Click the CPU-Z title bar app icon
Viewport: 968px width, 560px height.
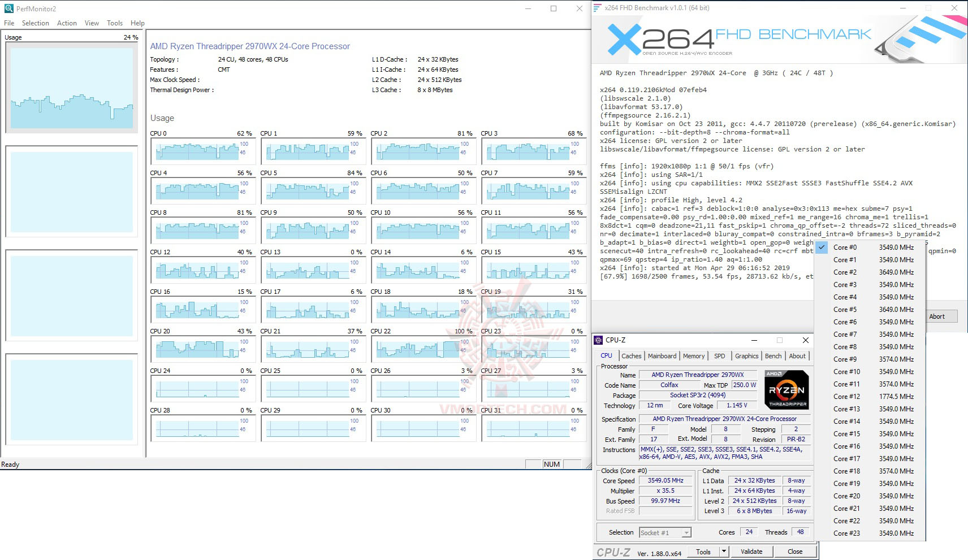pyautogui.click(x=598, y=340)
